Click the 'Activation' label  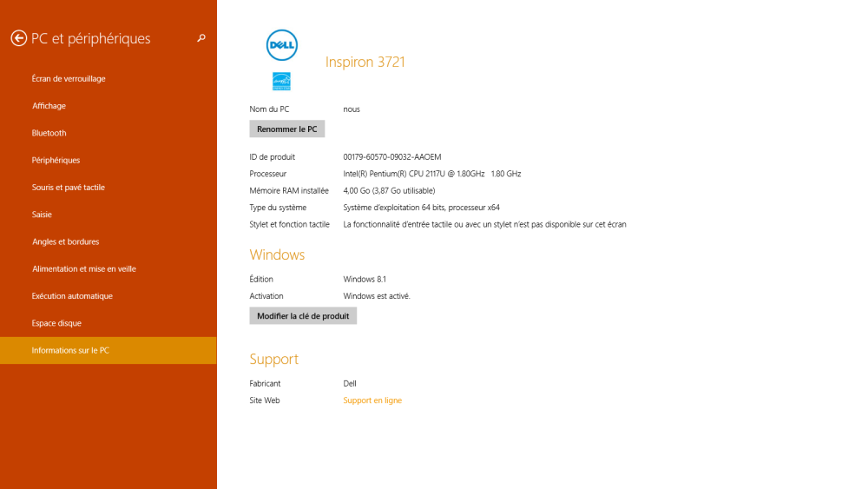click(x=266, y=296)
